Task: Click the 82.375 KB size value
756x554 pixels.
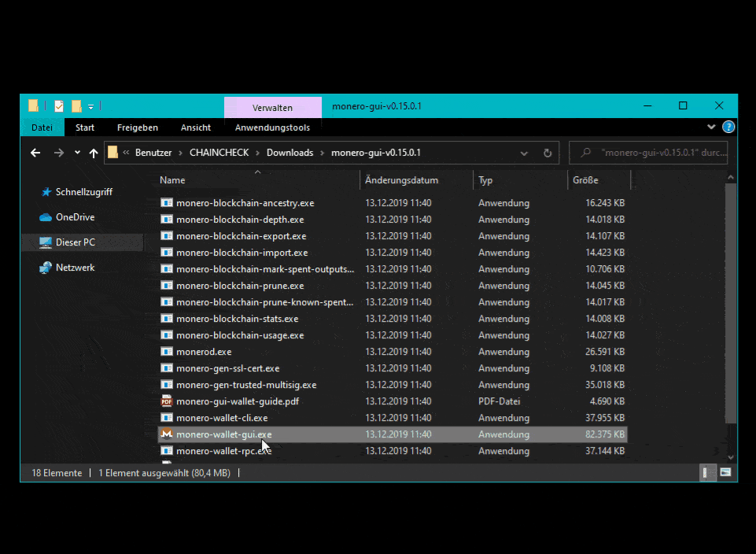Action: coord(605,434)
